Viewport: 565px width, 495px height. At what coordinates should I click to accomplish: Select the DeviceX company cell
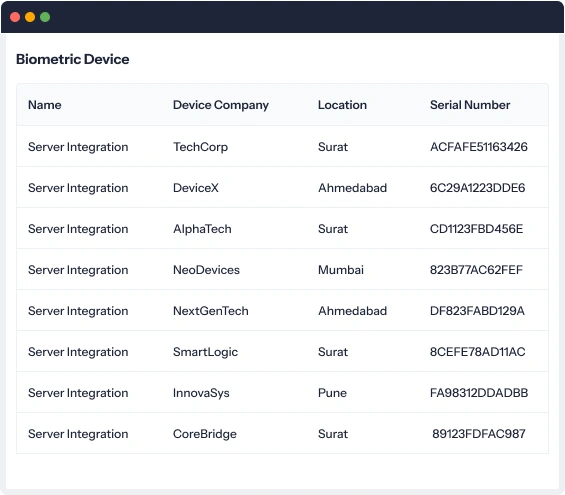(x=196, y=188)
